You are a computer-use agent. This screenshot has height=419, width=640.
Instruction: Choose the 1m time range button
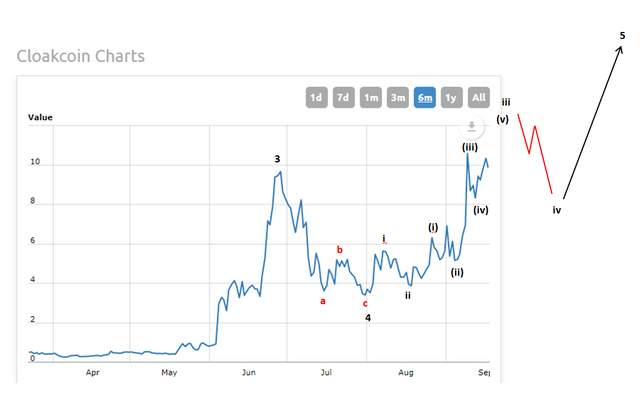click(x=370, y=97)
